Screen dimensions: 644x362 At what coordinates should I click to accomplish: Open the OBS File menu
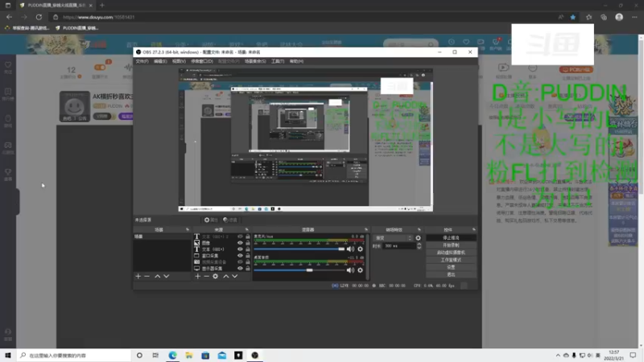142,61
